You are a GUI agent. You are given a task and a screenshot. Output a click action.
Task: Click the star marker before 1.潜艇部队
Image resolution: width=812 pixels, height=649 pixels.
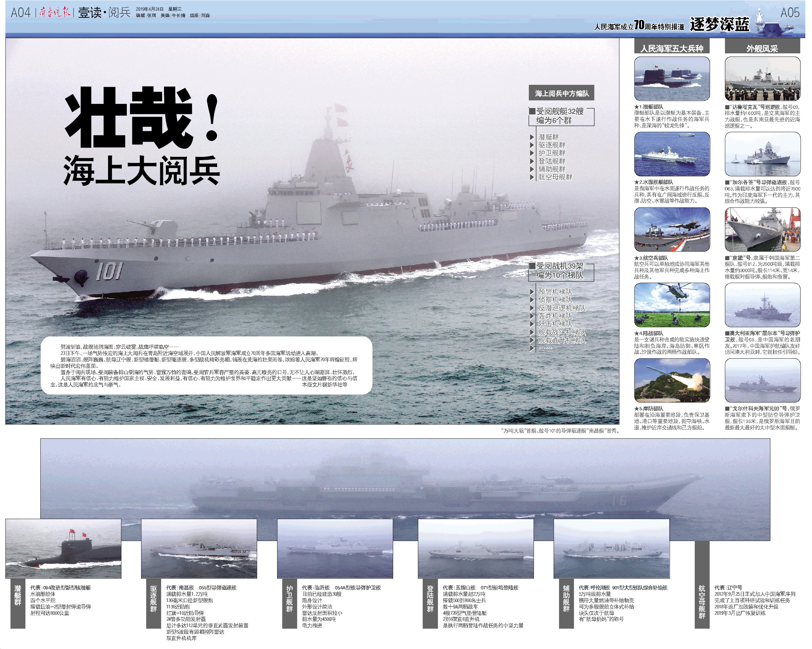pos(637,107)
